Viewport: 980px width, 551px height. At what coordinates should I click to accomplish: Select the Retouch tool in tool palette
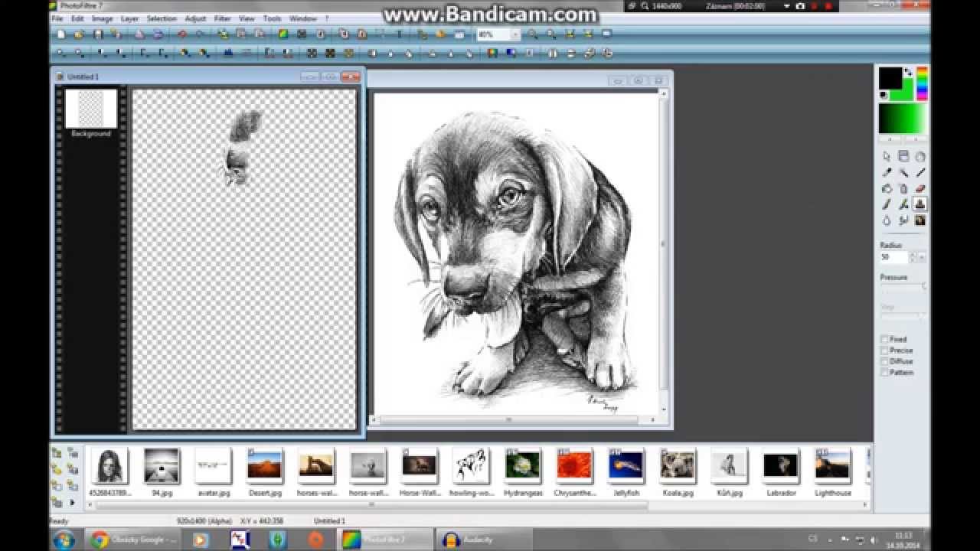click(x=920, y=220)
